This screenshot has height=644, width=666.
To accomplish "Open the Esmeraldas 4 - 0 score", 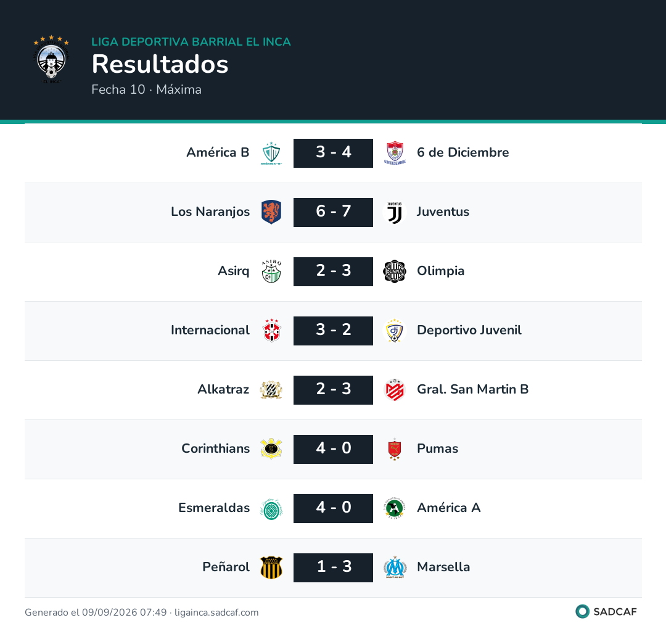I will pos(333,508).
